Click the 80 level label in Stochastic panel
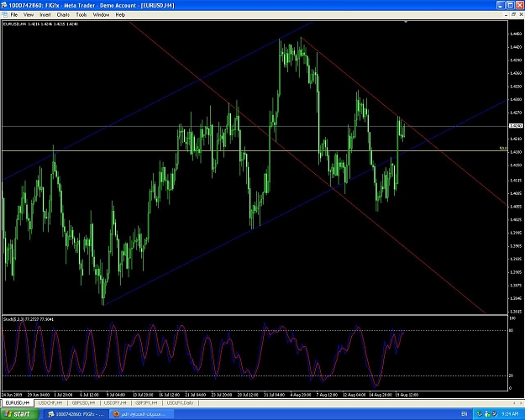The width and height of the screenshot is (525, 420). [511, 331]
